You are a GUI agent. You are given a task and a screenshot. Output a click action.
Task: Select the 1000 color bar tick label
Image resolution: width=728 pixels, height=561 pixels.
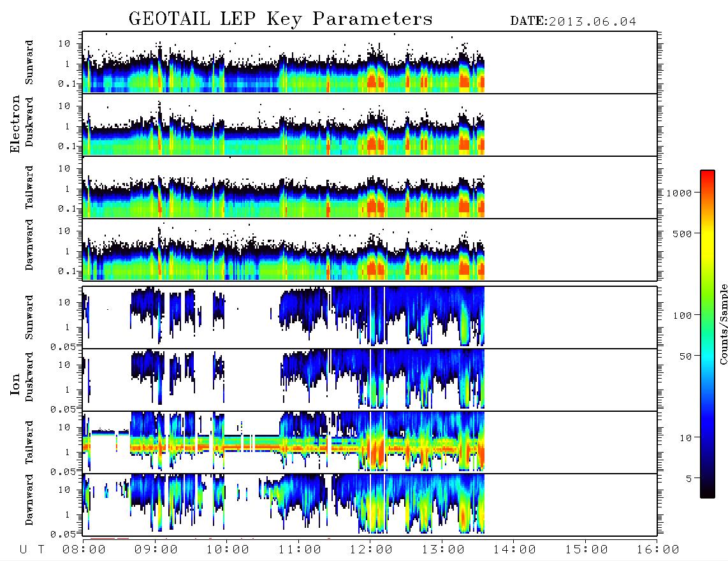point(679,193)
